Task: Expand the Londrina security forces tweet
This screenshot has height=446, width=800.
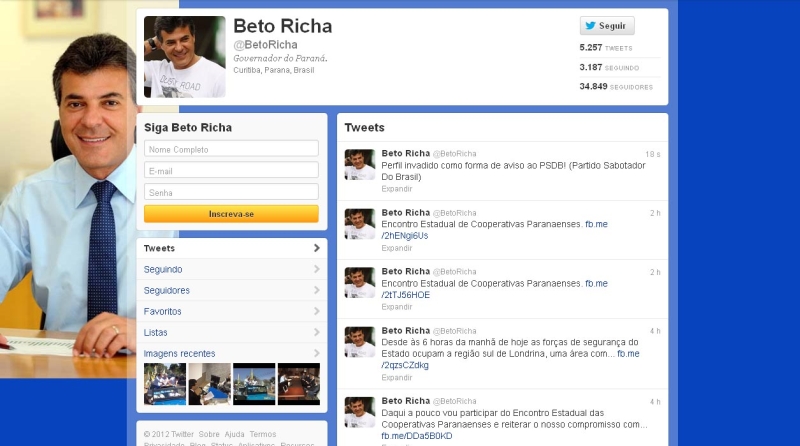Action: coord(397,377)
